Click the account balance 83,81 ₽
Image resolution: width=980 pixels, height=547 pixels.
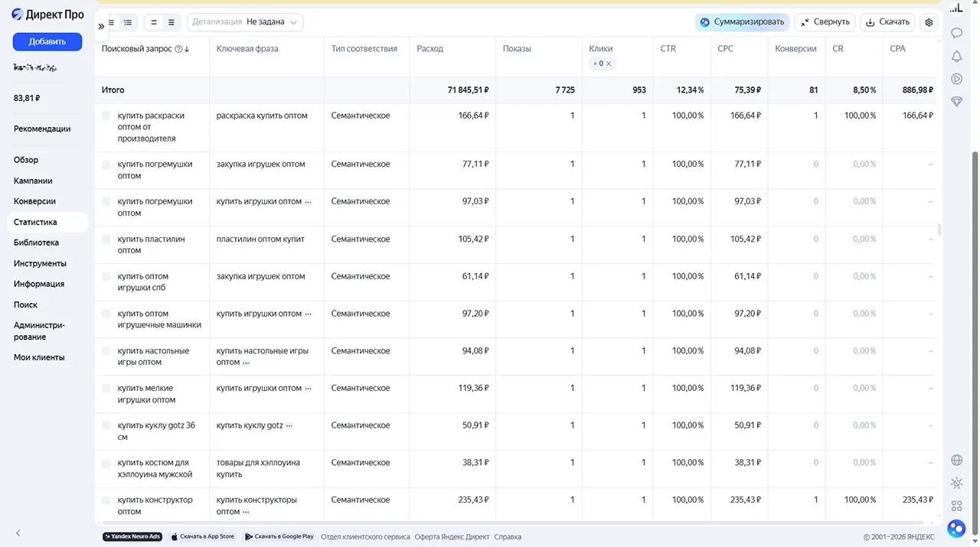coord(27,99)
